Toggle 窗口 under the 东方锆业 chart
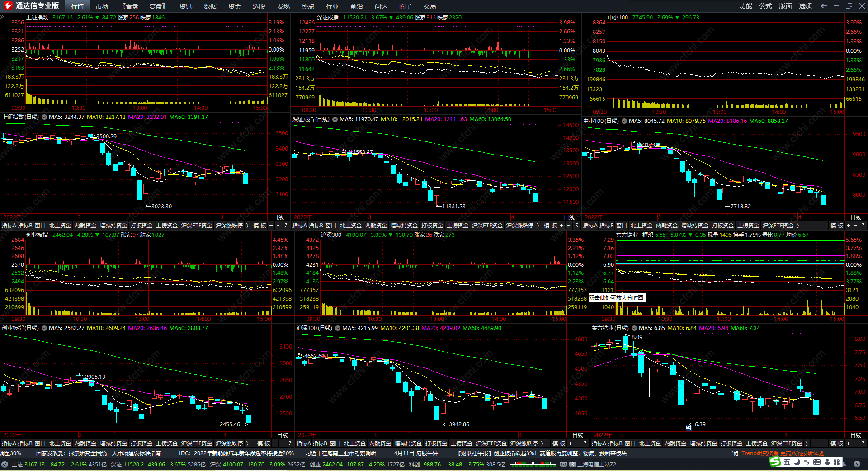Viewport: 868px width, 471px height. [x=630, y=443]
